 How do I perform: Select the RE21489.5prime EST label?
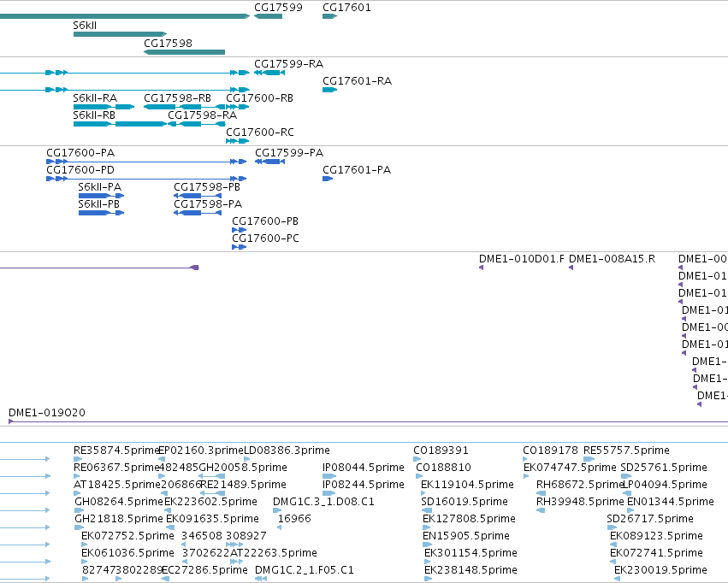[x=243, y=485]
